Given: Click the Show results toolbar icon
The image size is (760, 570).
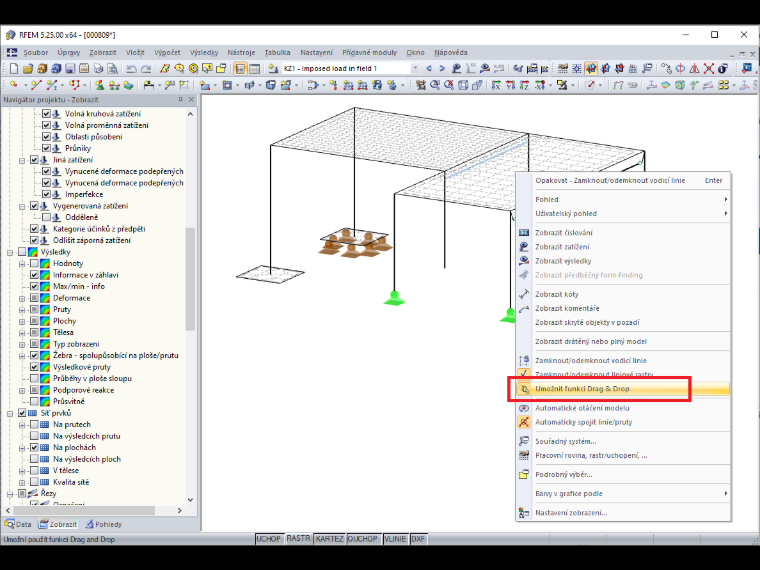Looking at the screenshot, I should (x=484, y=69).
